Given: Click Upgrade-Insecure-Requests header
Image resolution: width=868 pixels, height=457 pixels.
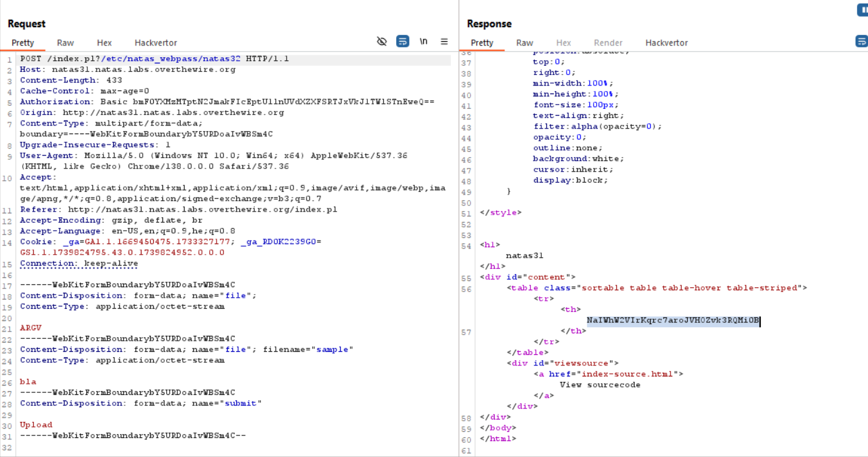Looking at the screenshot, I should (95, 145).
